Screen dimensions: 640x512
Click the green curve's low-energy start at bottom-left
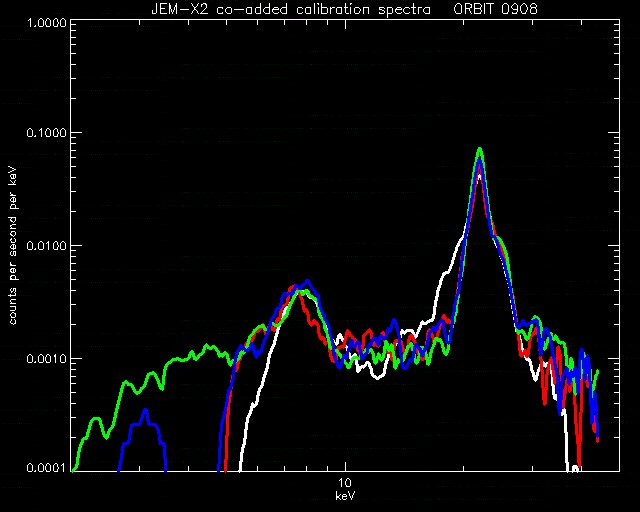click(x=74, y=470)
